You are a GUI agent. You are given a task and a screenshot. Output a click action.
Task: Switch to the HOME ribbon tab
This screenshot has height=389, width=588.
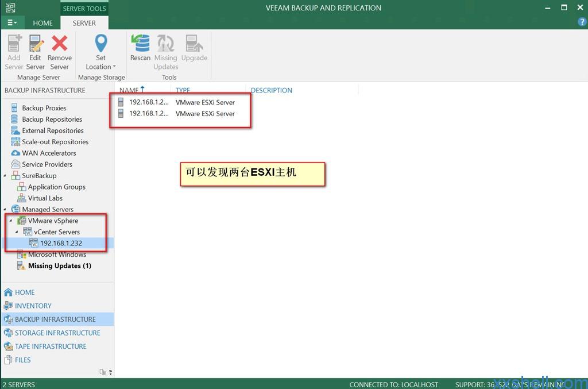42,23
